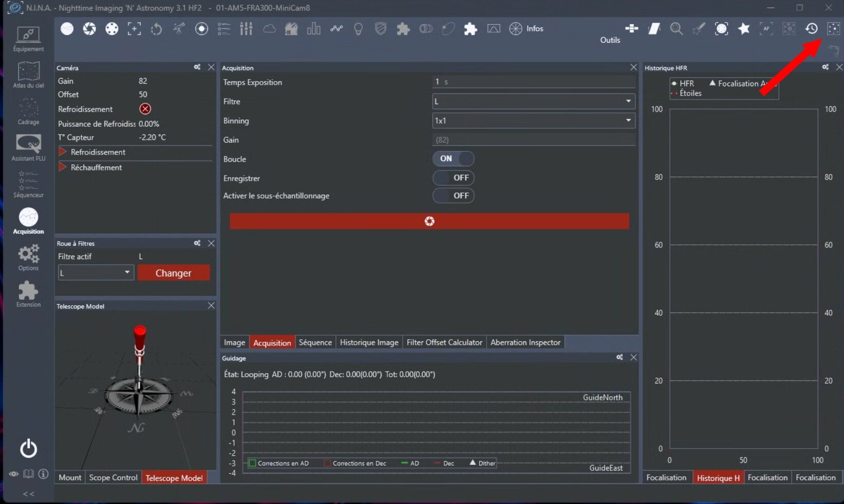The height and width of the screenshot is (504, 844).
Task: Open the HFR history clock icon in Outils
Action: (811, 29)
